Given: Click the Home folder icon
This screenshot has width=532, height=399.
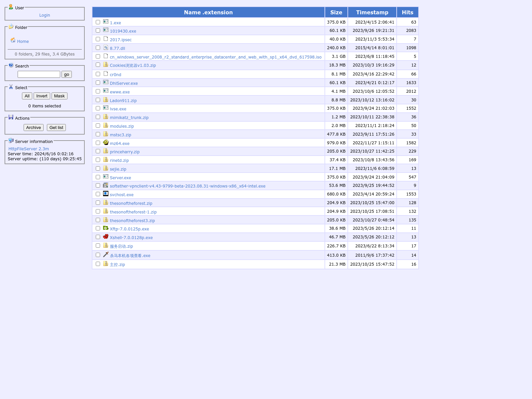Looking at the screenshot, I should [x=13, y=40].
